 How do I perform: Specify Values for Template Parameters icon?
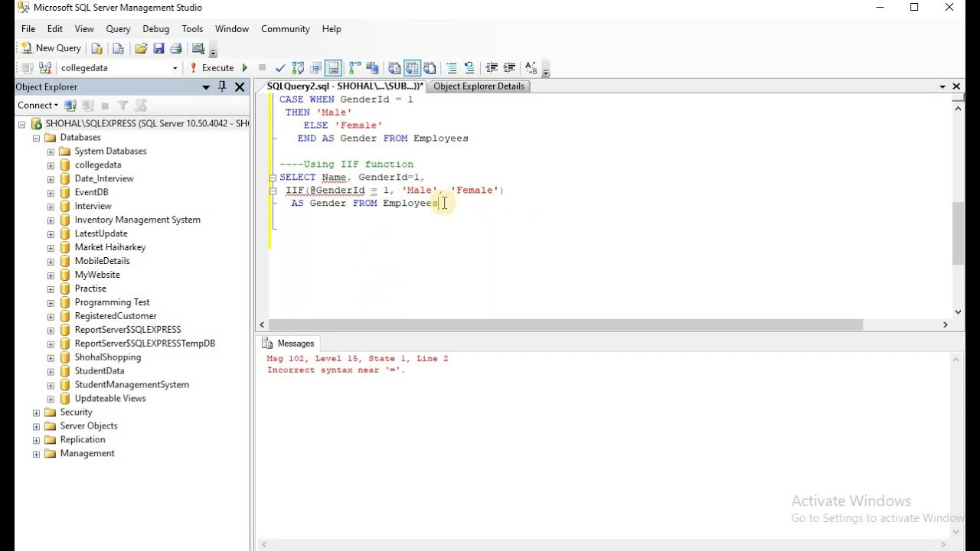click(x=531, y=68)
